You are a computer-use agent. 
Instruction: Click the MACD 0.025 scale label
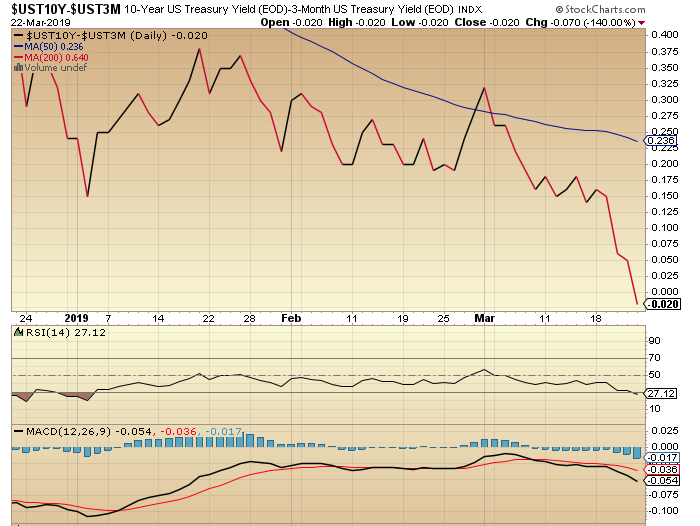665,430
